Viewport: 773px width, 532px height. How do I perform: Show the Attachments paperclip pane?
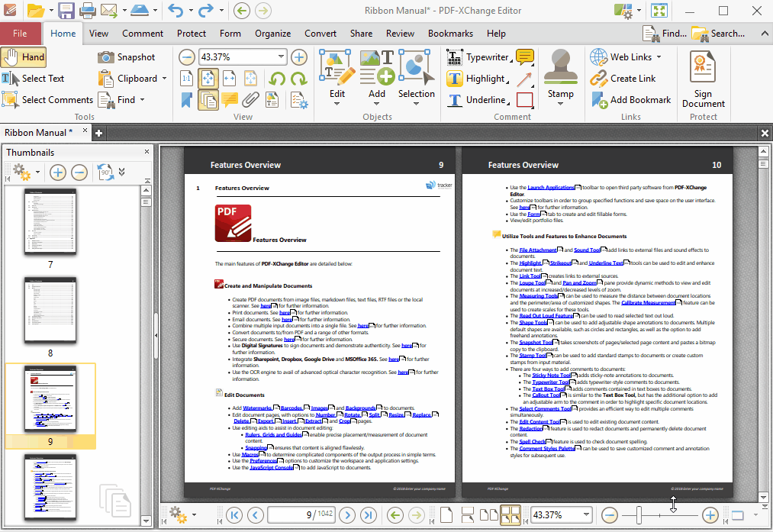click(250, 99)
